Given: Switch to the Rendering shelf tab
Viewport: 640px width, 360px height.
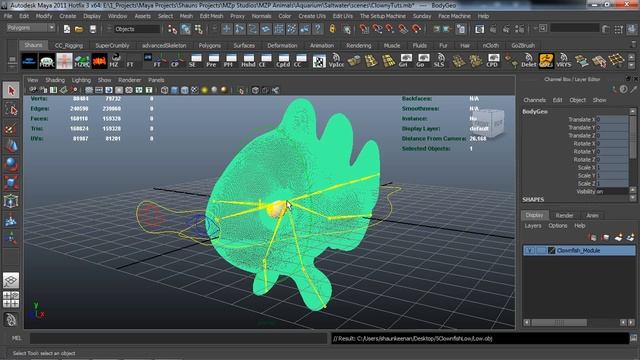Looking at the screenshot, I should click(x=359, y=45).
